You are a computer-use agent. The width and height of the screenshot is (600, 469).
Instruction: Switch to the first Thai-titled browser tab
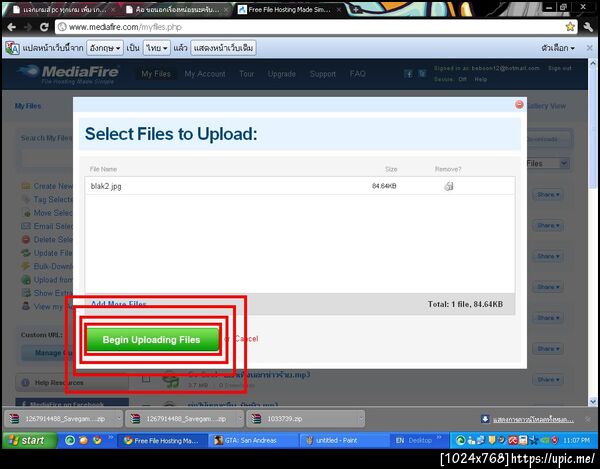[x=63, y=10]
